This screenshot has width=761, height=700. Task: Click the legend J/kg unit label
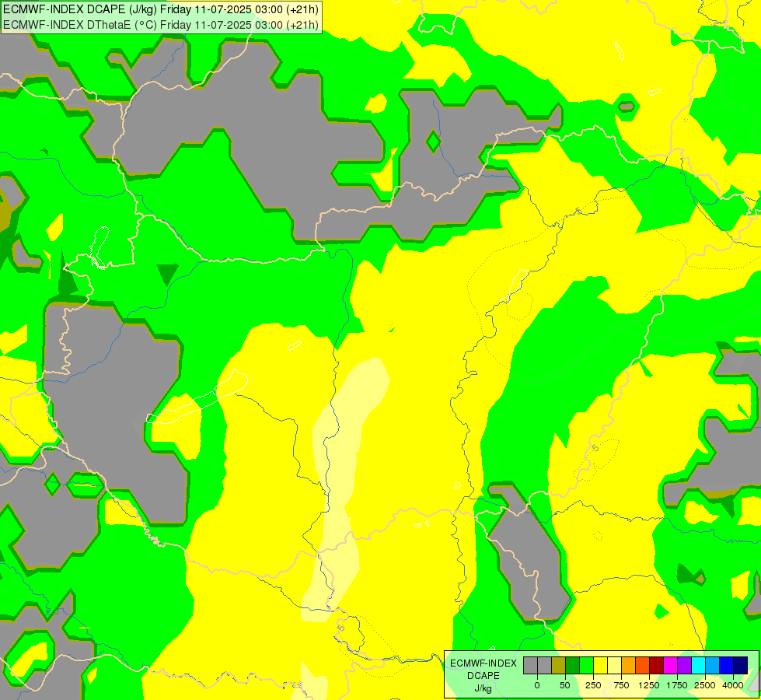tap(483, 688)
